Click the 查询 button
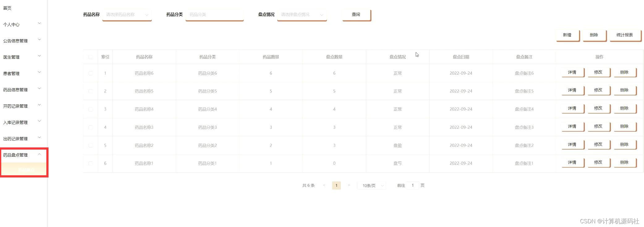 pos(356,15)
